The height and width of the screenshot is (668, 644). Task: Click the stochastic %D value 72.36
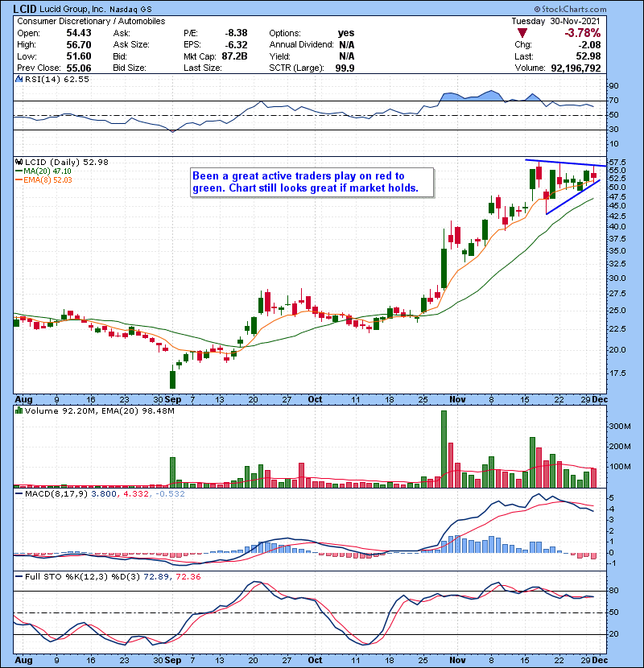(188, 576)
